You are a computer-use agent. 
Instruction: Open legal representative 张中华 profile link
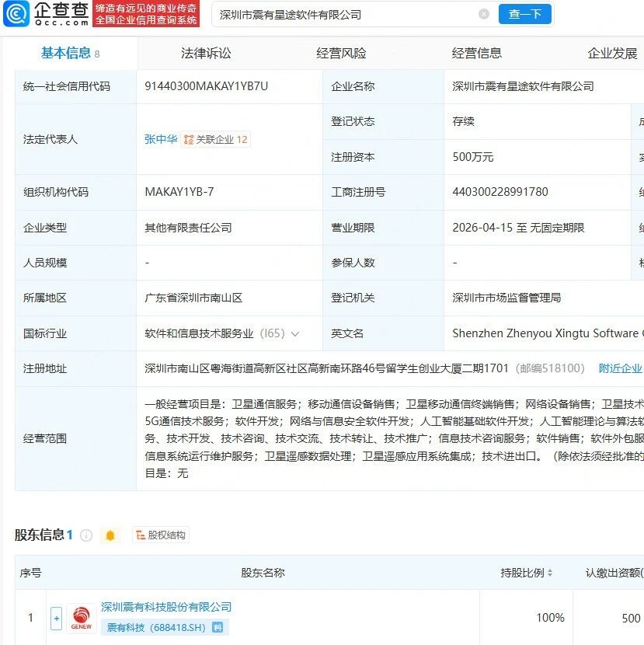point(161,140)
